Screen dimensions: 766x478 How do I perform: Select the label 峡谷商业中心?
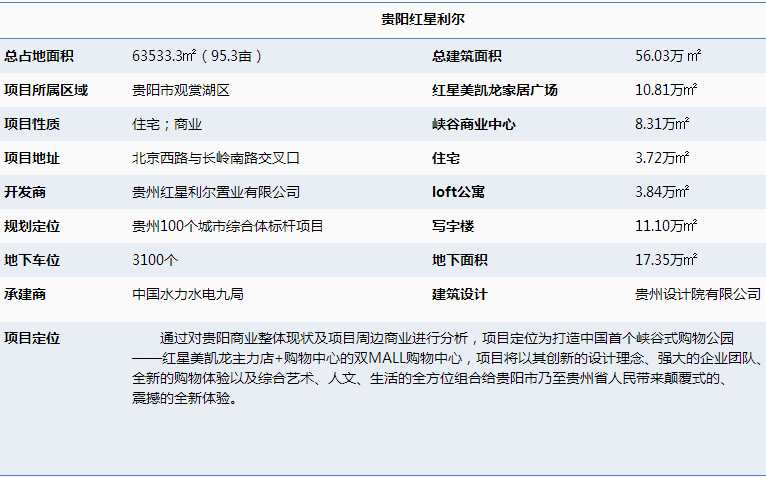(x=473, y=124)
